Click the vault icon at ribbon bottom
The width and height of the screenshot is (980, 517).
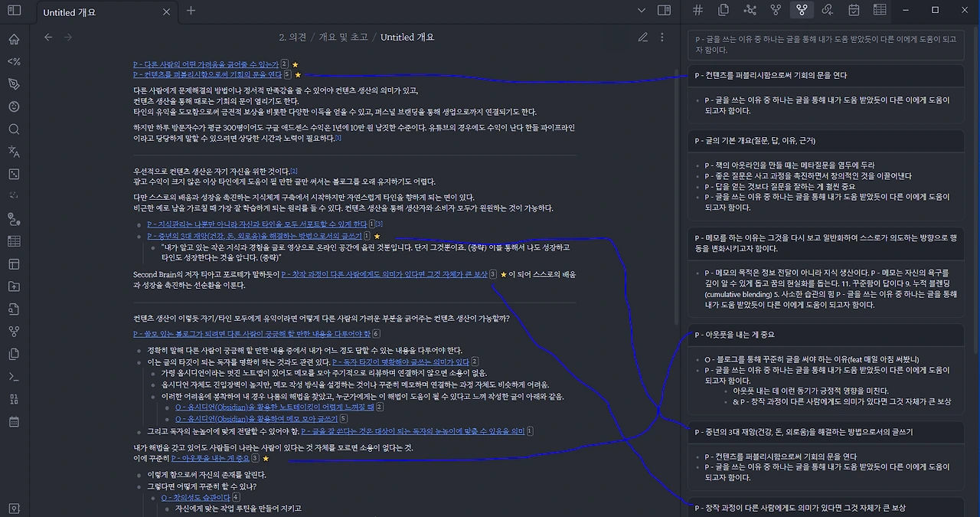click(x=14, y=509)
